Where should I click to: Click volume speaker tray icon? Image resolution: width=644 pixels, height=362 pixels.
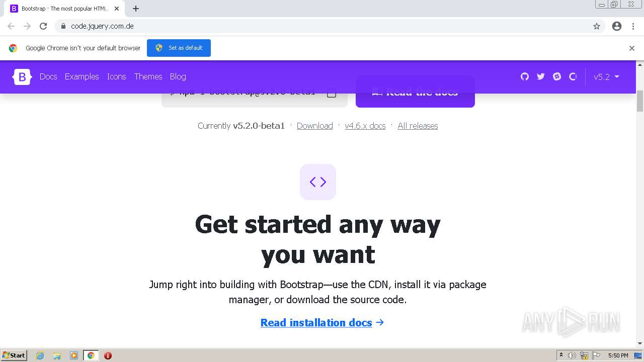tap(572, 355)
